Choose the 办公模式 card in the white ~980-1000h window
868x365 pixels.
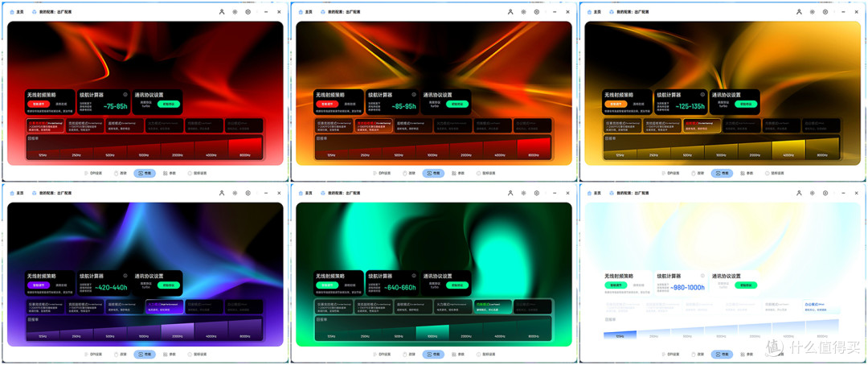point(821,307)
